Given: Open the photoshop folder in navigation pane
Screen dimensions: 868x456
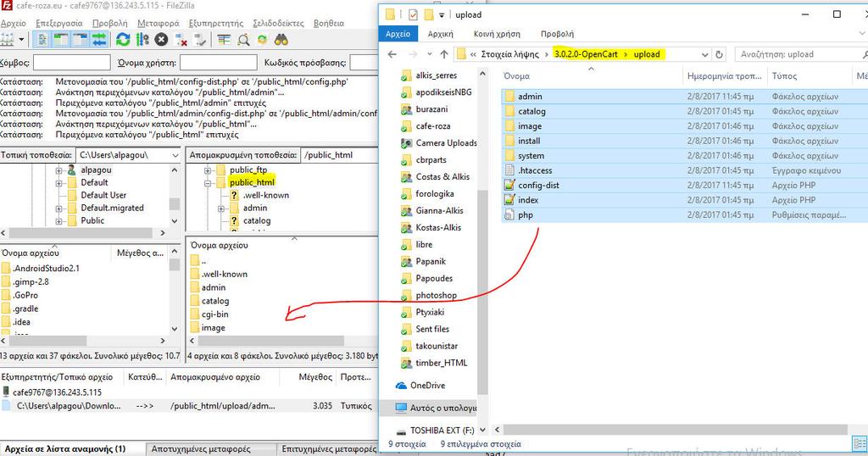Looking at the screenshot, I should click(x=436, y=295).
